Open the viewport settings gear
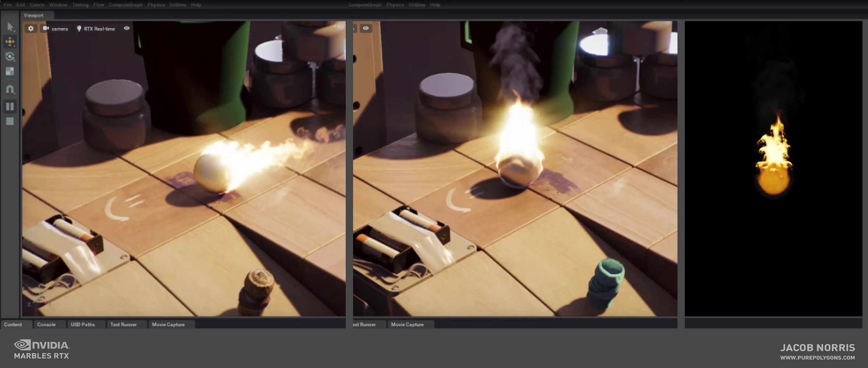This screenshot has height=368, width=868. click(x=31, y=28)
